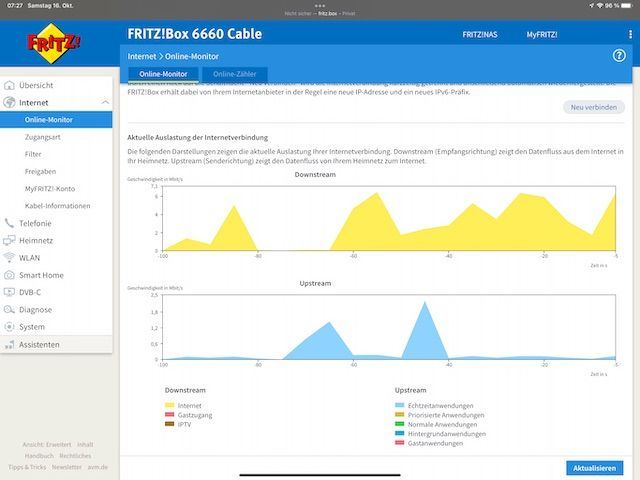Click the FRITZ! logo
The height and width of the screenshot is (480, 640).
coord(53,44)
